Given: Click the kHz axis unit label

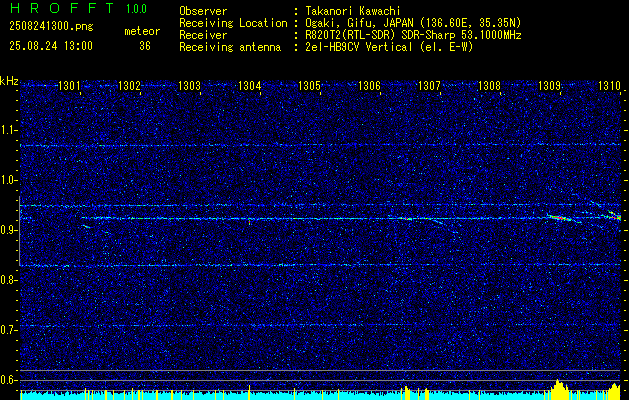Looking at the screenshot, I should pos(9,81).
